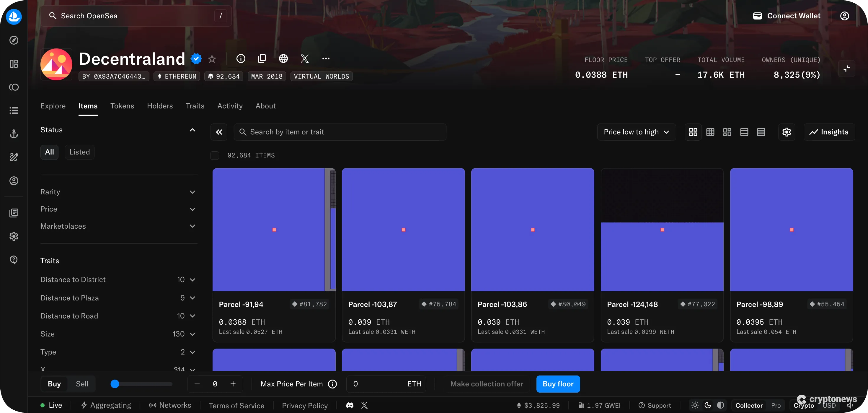
Task: Copy collection link using the copy icon
Action: [x=262, y=58]
